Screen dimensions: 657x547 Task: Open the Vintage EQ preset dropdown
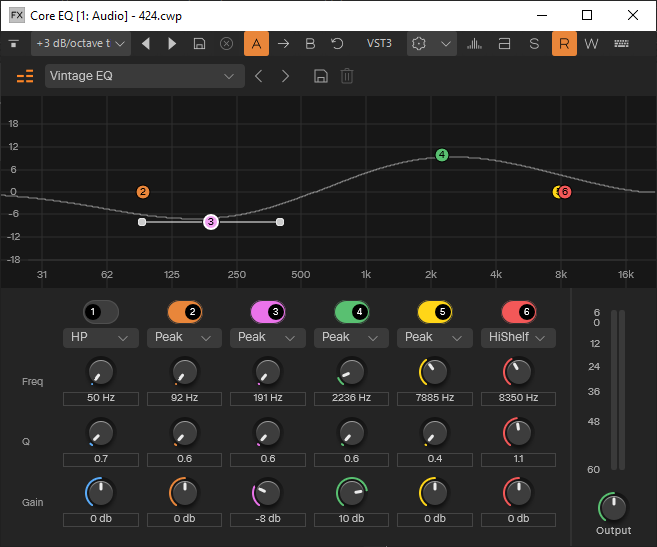click(145, 76)
